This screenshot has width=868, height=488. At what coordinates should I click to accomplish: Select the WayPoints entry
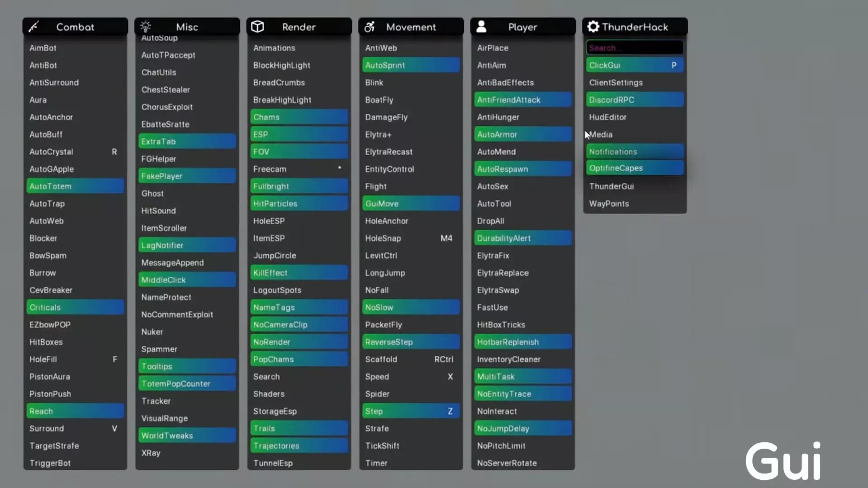[x=635, y=204]
